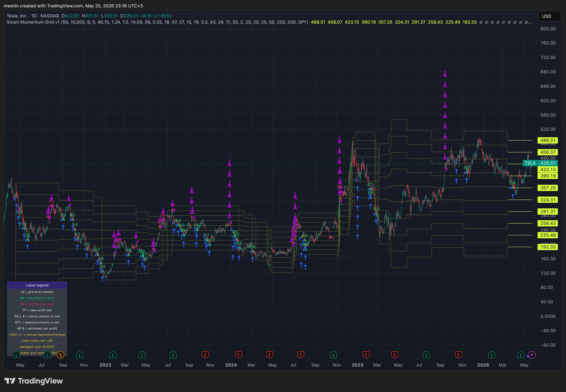The width and height of the screenshot is (566, 392).
Task: Click the 324.31 yellow price-axis label
Action: [x=548, y=200]
